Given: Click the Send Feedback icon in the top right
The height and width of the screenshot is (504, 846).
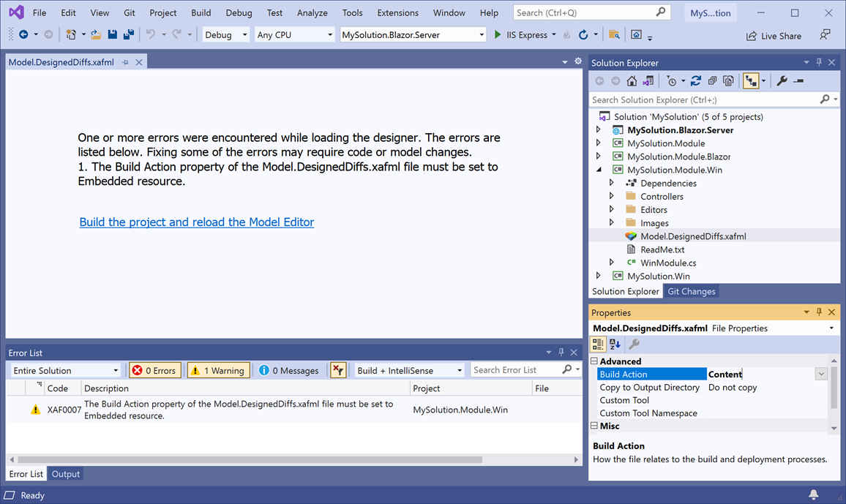Looking at the screenshot, I should tap(825, 35).
